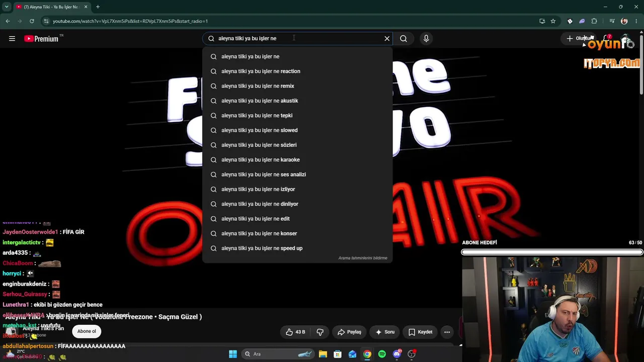Select the 'speed up' search suggestion

pos(297,248)
